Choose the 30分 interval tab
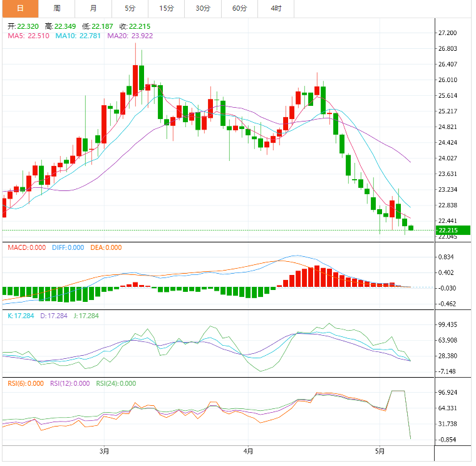Viewport: 476px width, 466px height. coord(203,8)
